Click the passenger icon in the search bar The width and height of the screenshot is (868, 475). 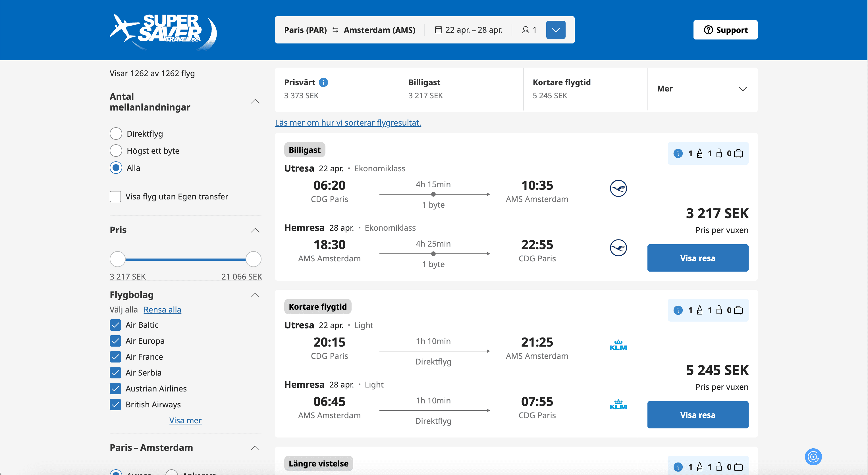[x=525, y=30]
